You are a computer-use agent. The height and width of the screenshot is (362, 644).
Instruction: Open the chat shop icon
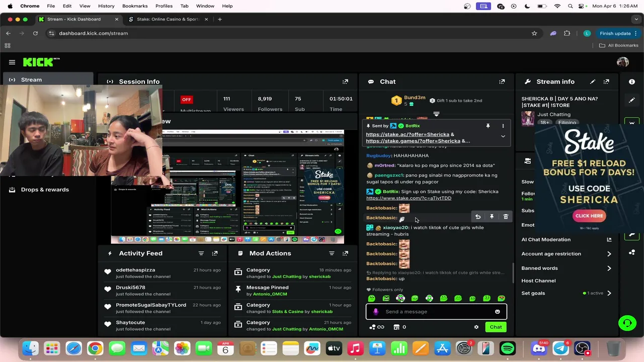point(396,327)
